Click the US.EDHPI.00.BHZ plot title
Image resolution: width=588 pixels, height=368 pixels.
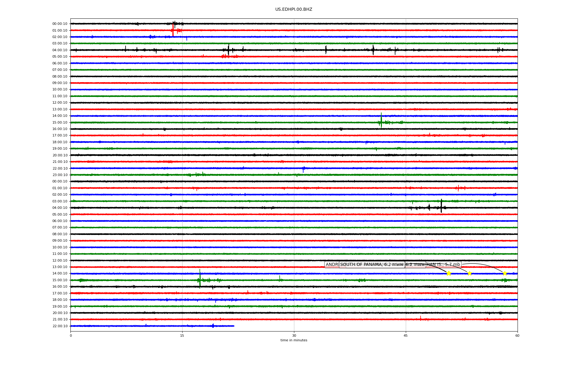(293, 10)
